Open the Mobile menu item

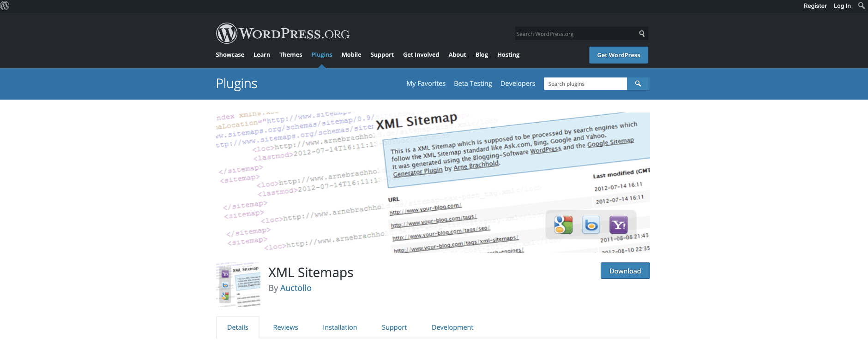pyautogui.click(x=351, y=54)
